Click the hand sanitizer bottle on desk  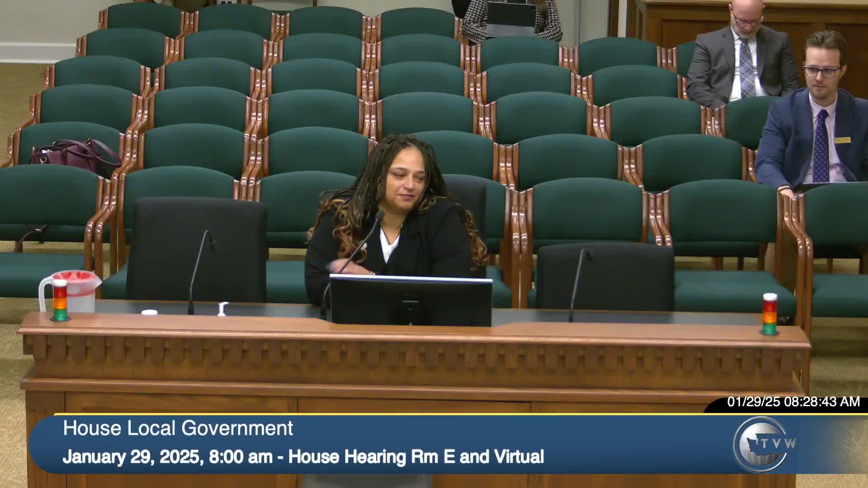[x=222, y=309]
